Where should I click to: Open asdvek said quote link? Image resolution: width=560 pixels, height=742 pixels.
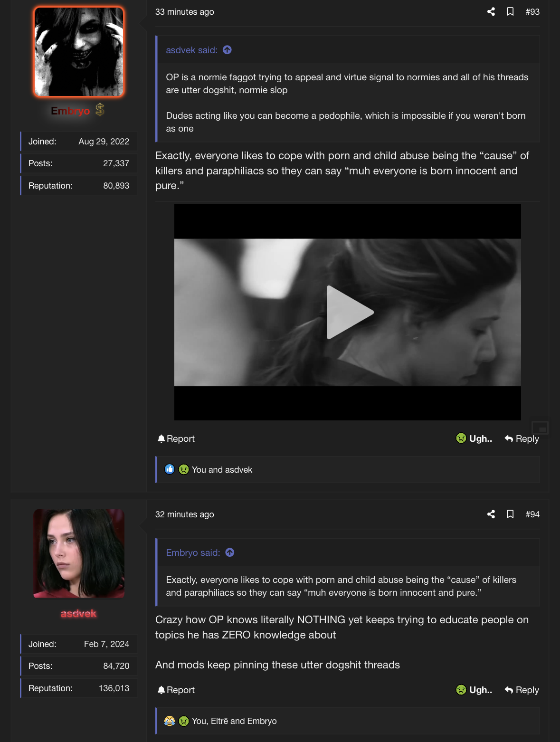pyautogui.click(x=191, y=50)
